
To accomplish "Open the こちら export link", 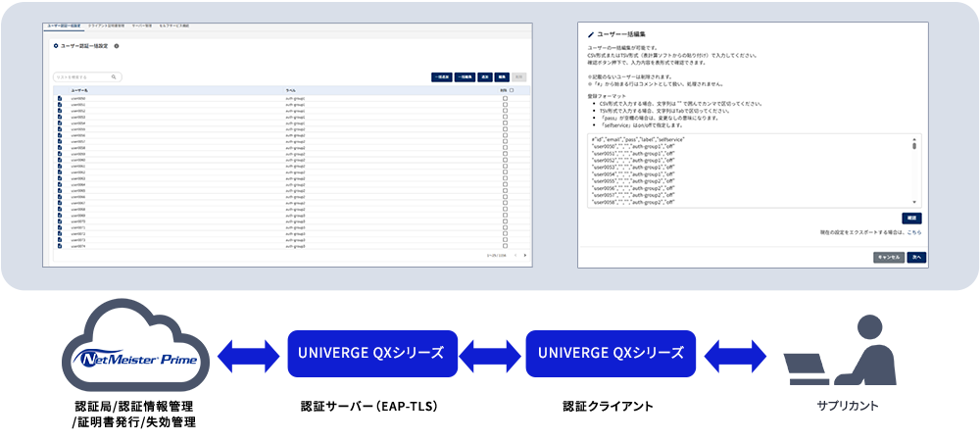I will (x=913, y=232).
